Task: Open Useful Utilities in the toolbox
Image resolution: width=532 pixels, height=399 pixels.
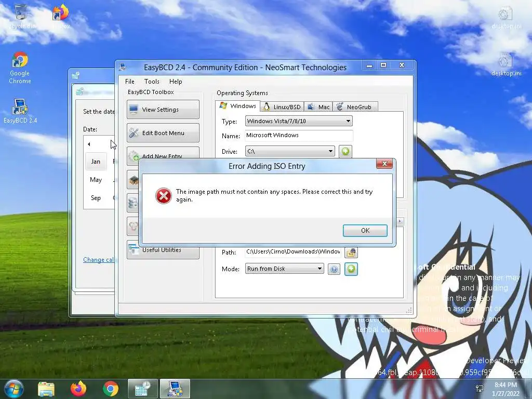Action: click(x=163, y=252)
